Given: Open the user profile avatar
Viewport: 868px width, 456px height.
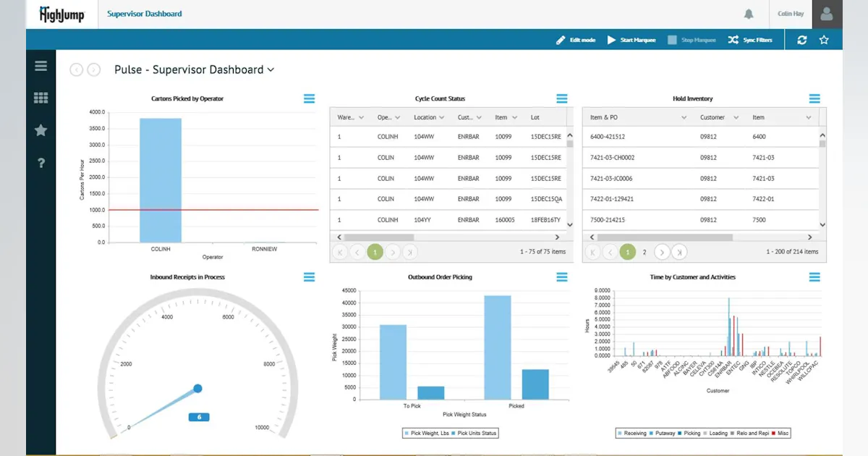Looking at the screenshot, I should click(x=827, y=14).
